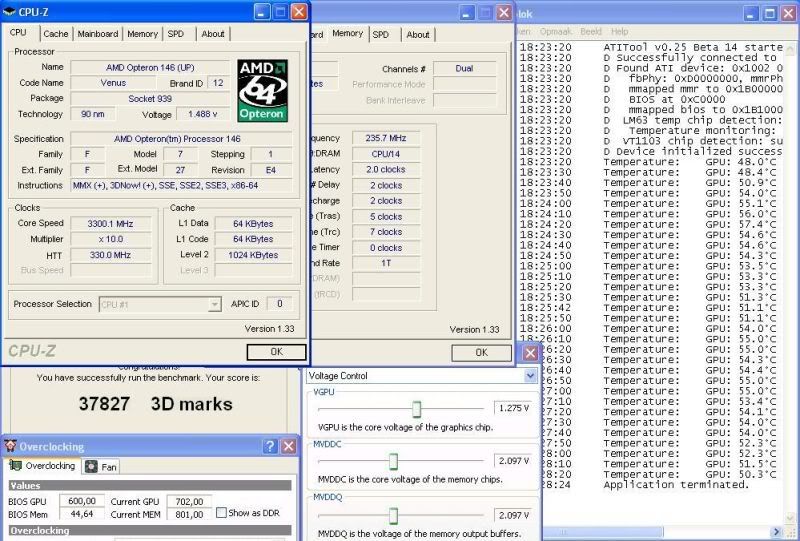Click the Overclocking window title bar icon

coord(10,447)
